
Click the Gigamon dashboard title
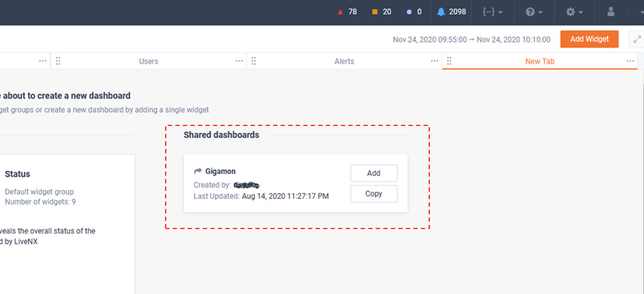pos(221,172)
